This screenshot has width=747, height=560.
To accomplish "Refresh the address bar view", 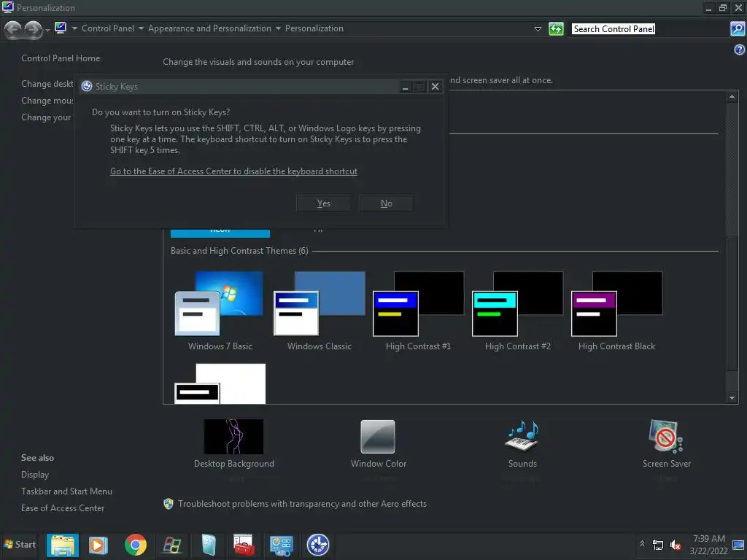I will (x=556, y=29).
